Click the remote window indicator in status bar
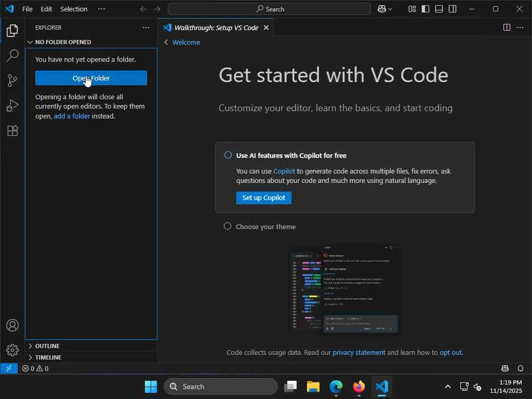532x399 pixels. (9, 368)
